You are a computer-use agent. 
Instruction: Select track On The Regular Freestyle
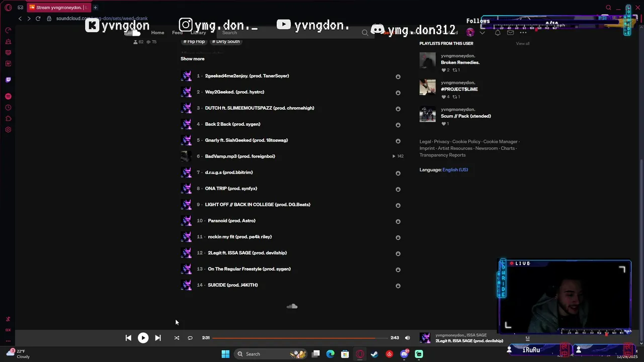(249, 269)
